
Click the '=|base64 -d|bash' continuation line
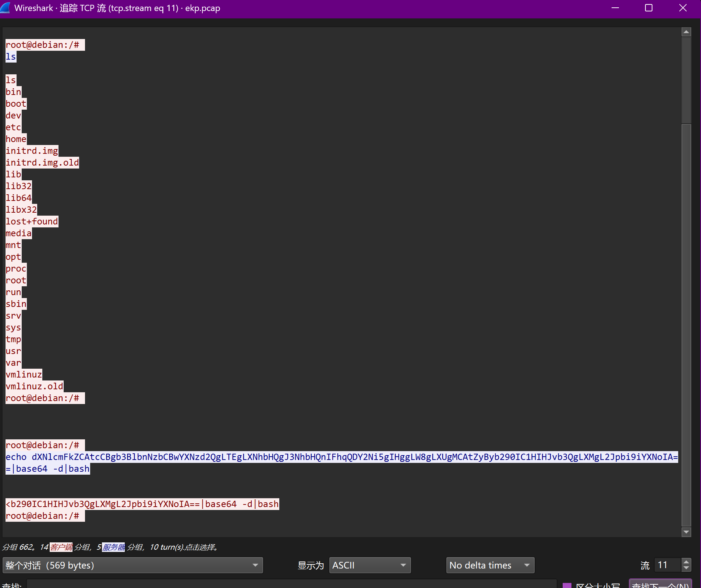[x=48, y=469]
